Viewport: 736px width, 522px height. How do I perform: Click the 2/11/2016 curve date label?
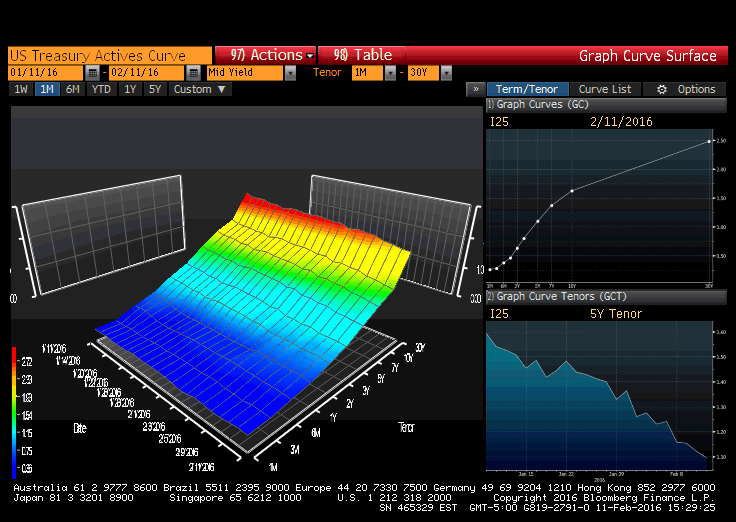(621, 122)
